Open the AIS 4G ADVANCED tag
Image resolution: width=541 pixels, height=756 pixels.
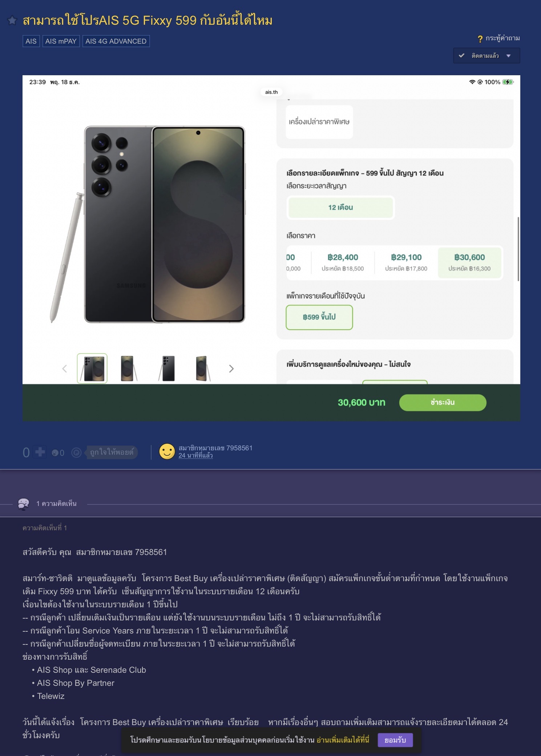[x=116, y=41]
